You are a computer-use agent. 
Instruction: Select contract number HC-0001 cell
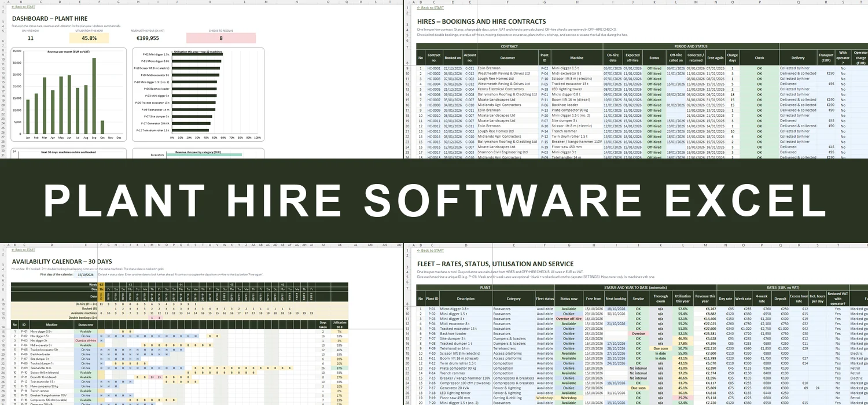pyautogui.click(x=433, y=68)
